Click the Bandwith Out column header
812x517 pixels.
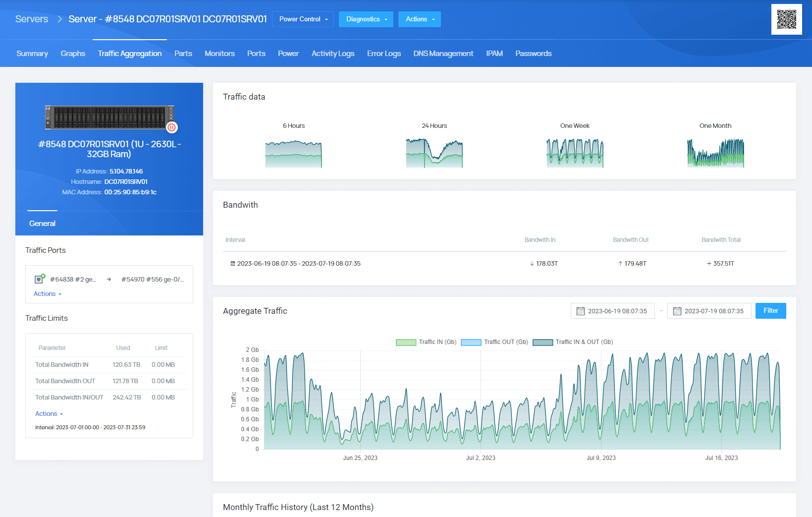click(x=631, y=240)
